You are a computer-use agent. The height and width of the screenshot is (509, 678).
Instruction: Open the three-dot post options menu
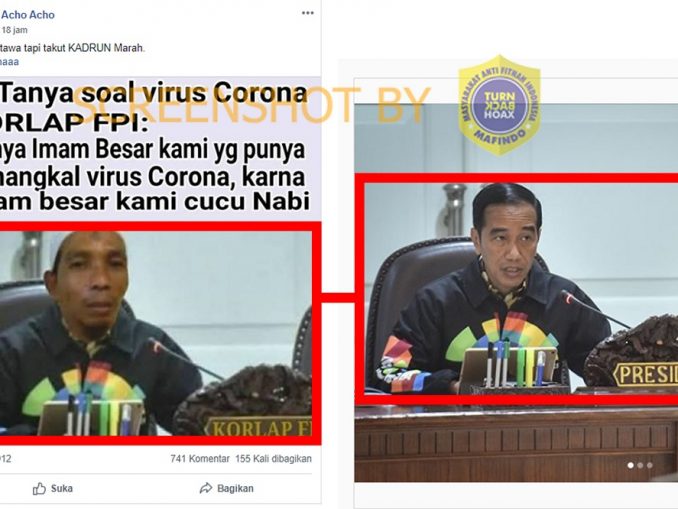[307, 13]
